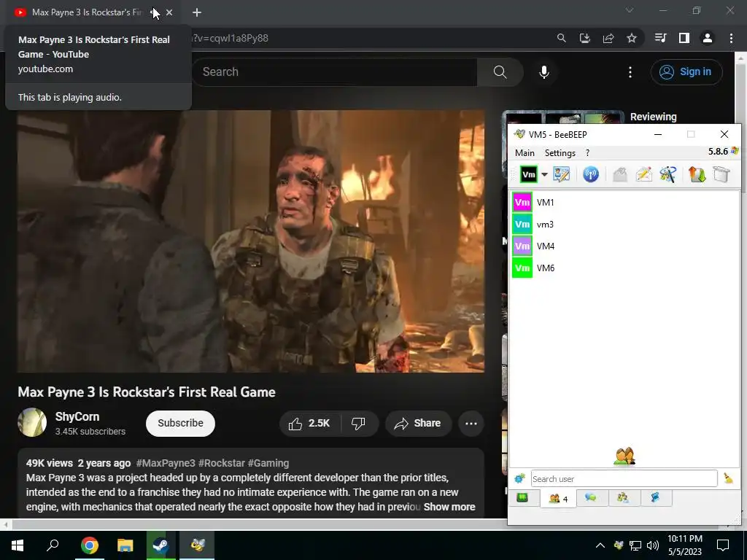Click the blue gear icon beside Search user

(519, 478)
